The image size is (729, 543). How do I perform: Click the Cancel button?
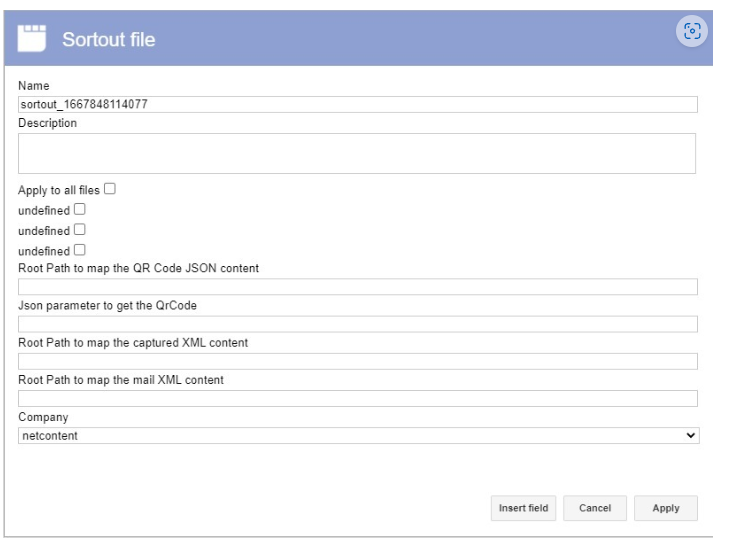pos(595,508)
